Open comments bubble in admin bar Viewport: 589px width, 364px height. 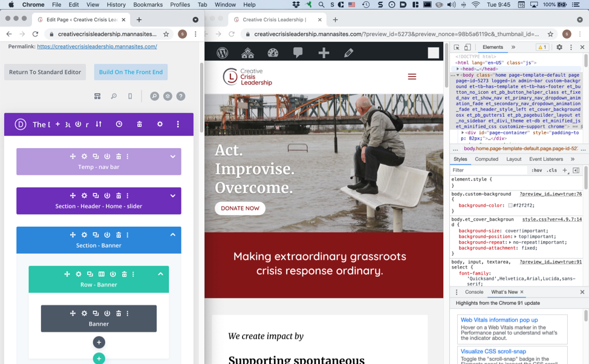click(298, 53)
